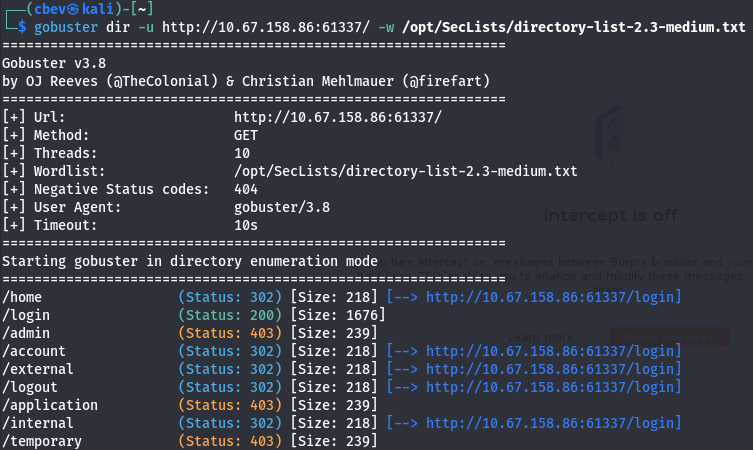Open the /account redirect login URL
This screenshot has height=450, width=753.
click(553, 351)
